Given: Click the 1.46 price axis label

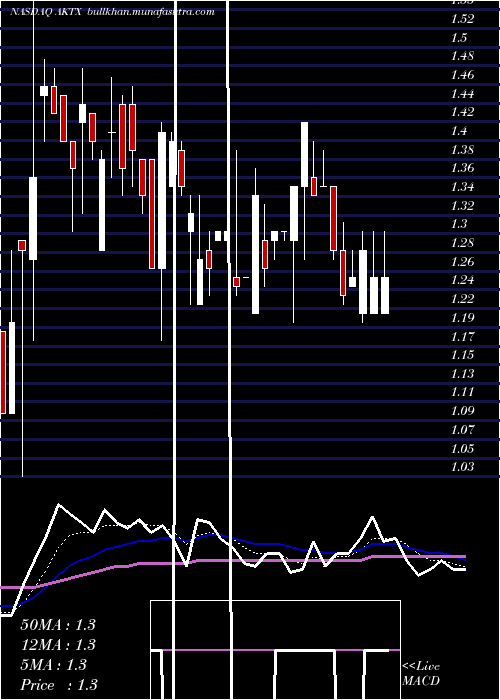Looking at the screenshot, I should coord(462,75).
